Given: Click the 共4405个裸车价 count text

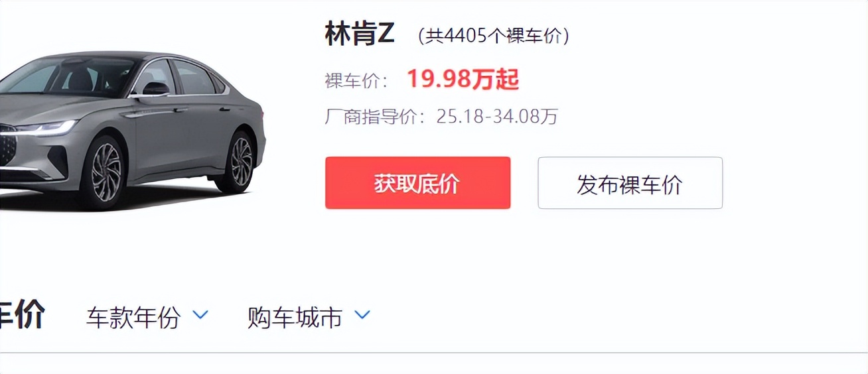Looking at the screenshot, I should tap(494, 36).
